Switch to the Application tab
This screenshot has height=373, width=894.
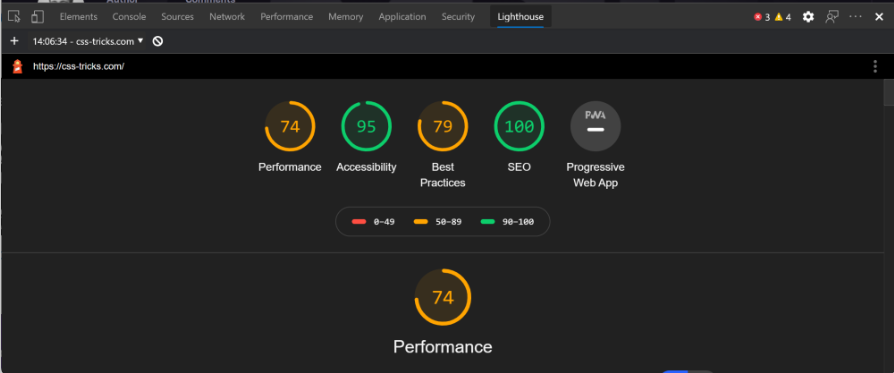402,17
